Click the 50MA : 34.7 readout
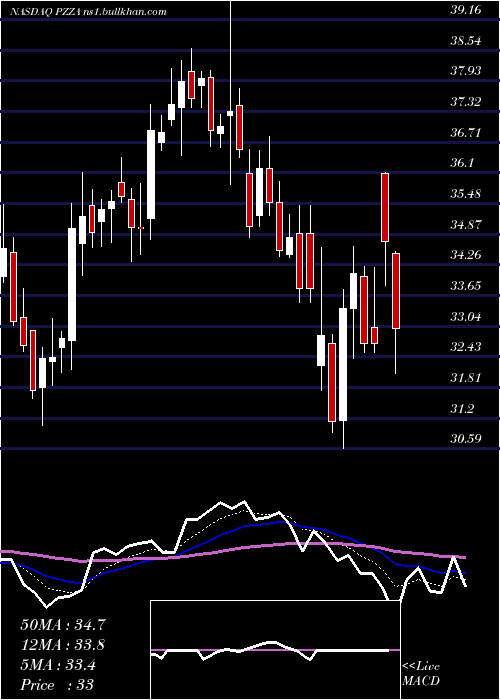 (x=63, y=625)
